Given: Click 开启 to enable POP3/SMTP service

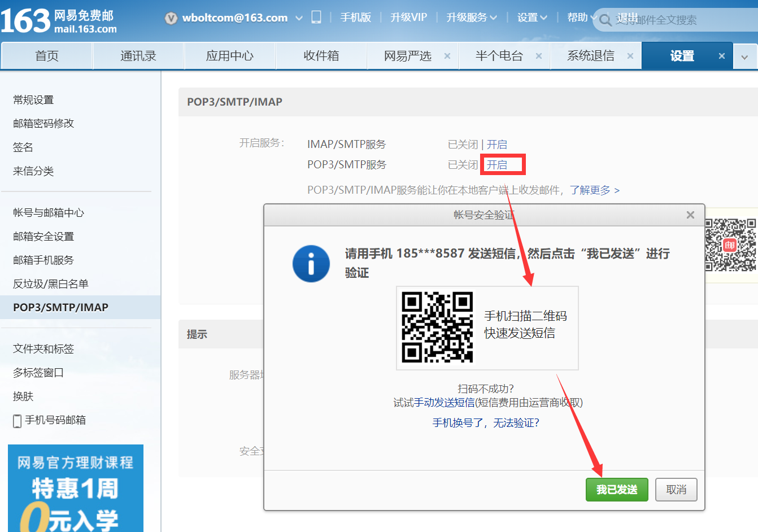Looking at the screenshot, I should tap(496, 164).
